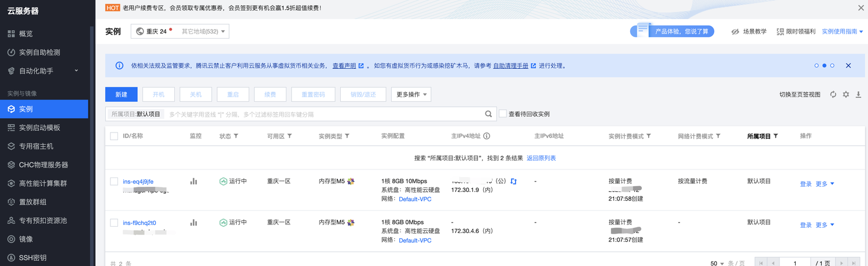The image size is (868, 266).
Task: Click the running status icon for ins-f9chq2t0
Action: [223, 223]
